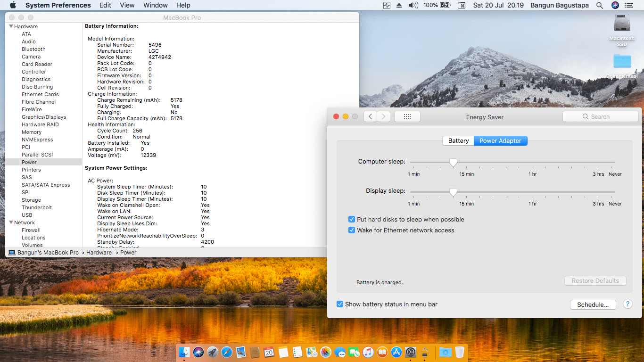644x362 pixels.
Task: Open Messages from the dock
Action: pos(340,352)
